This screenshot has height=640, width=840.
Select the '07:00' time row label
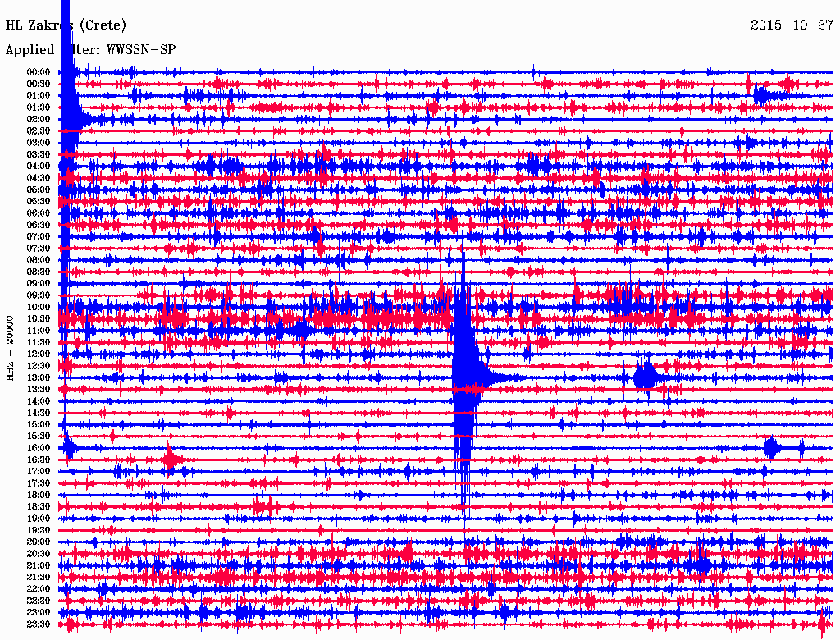[39, 237]
